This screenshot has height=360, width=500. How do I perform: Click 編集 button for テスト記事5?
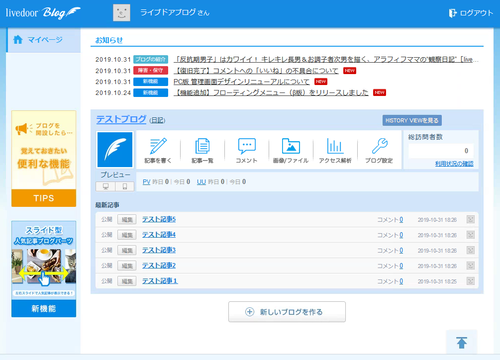point(127,220)
